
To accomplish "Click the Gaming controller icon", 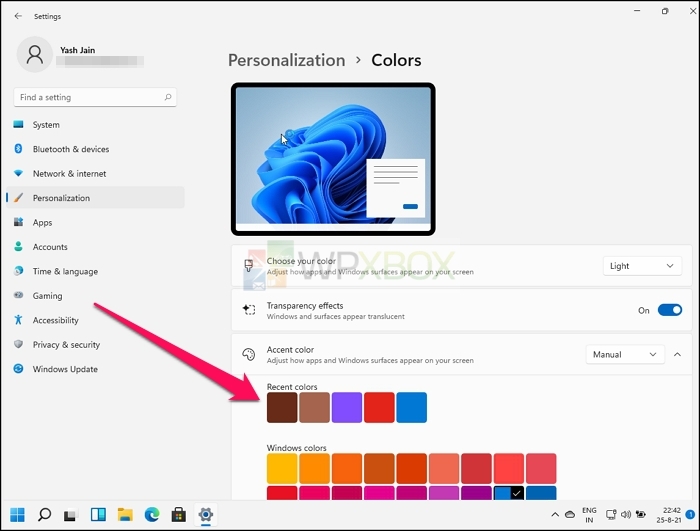I will click(x=18, y=295).
